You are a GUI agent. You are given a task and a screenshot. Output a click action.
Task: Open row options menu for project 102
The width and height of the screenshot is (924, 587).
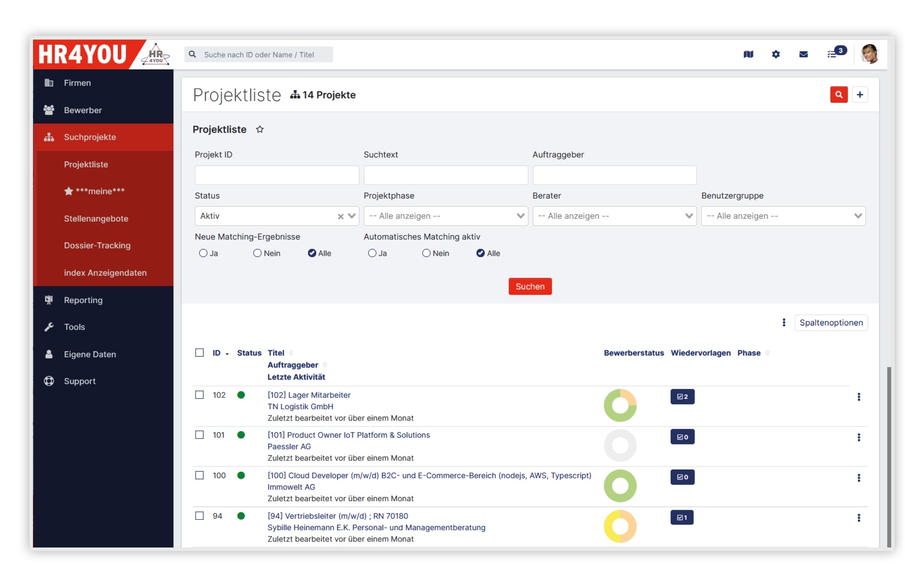tap(859, 397)
